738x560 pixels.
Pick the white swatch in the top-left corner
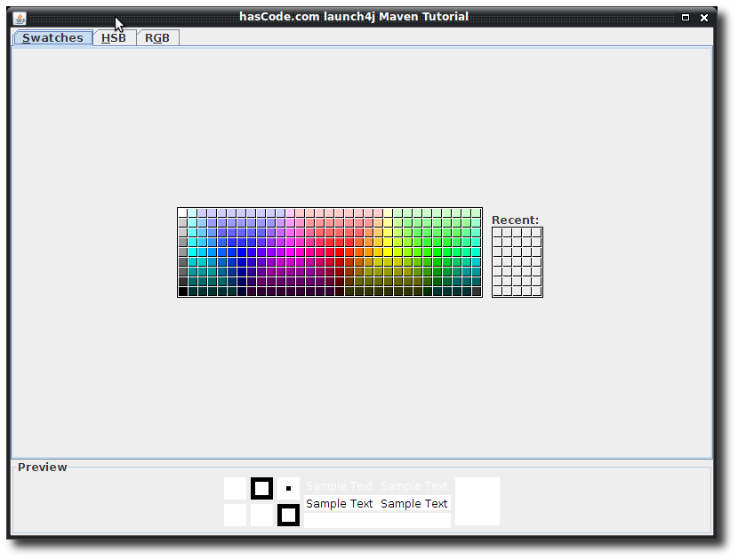point(181,211)
